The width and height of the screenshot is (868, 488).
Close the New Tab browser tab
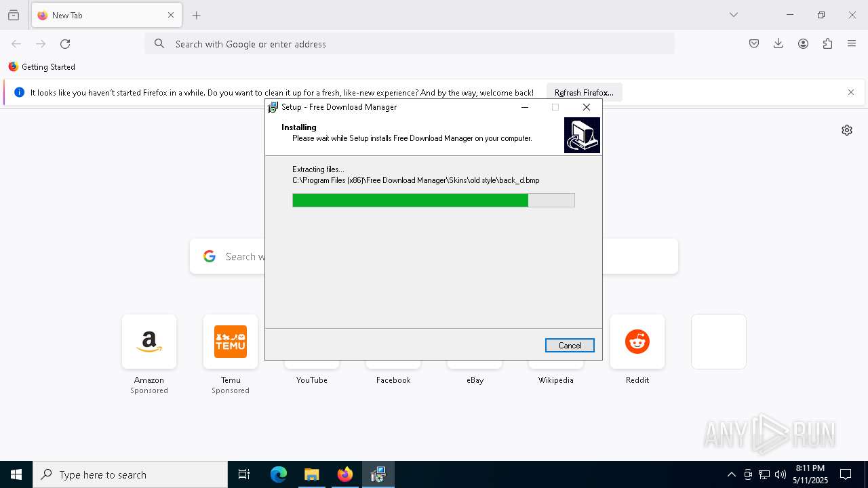pos(171,15)
